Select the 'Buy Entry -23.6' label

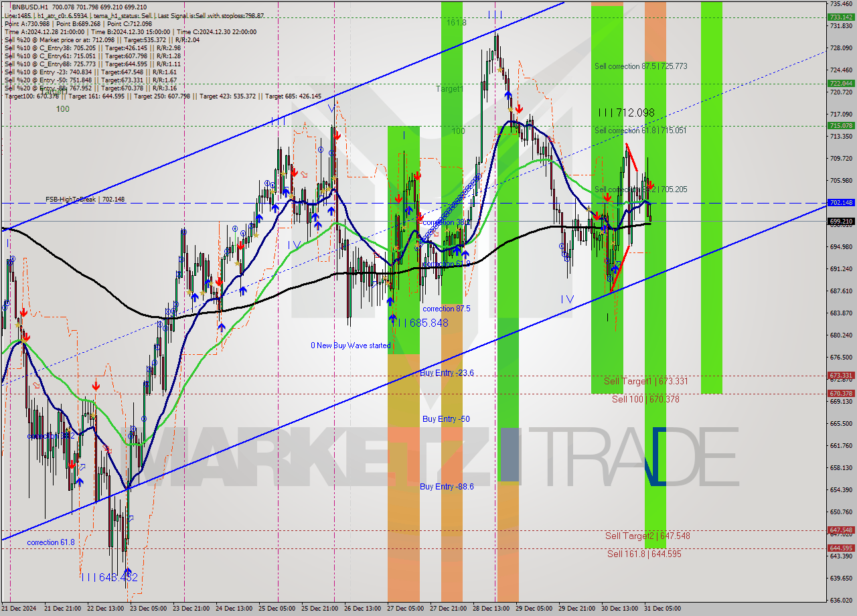tap(447, 373)
